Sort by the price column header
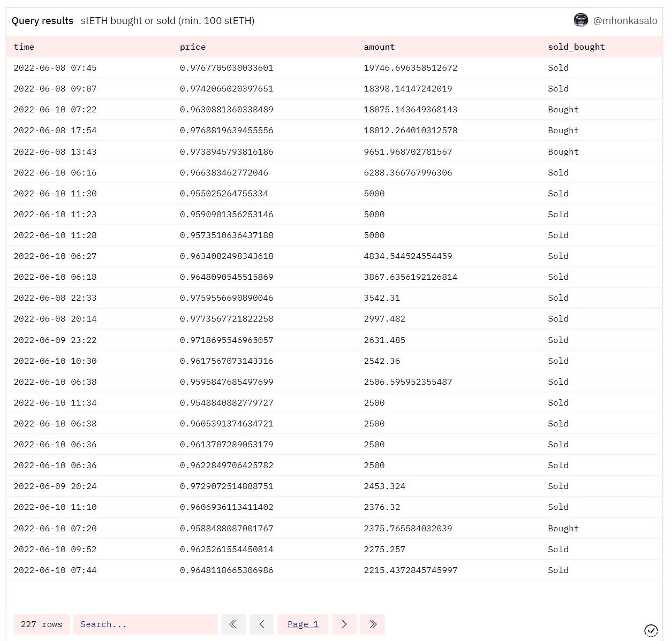672x641 pixels. 193,47
